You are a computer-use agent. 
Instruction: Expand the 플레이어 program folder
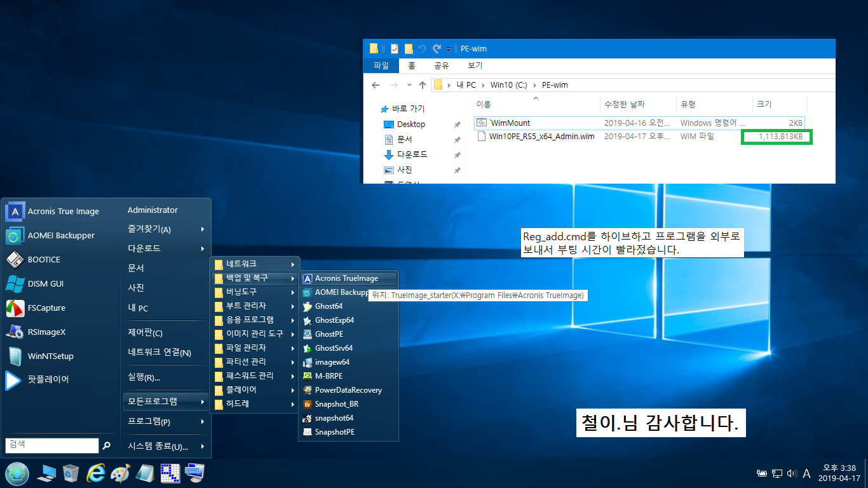pos(254,390)
